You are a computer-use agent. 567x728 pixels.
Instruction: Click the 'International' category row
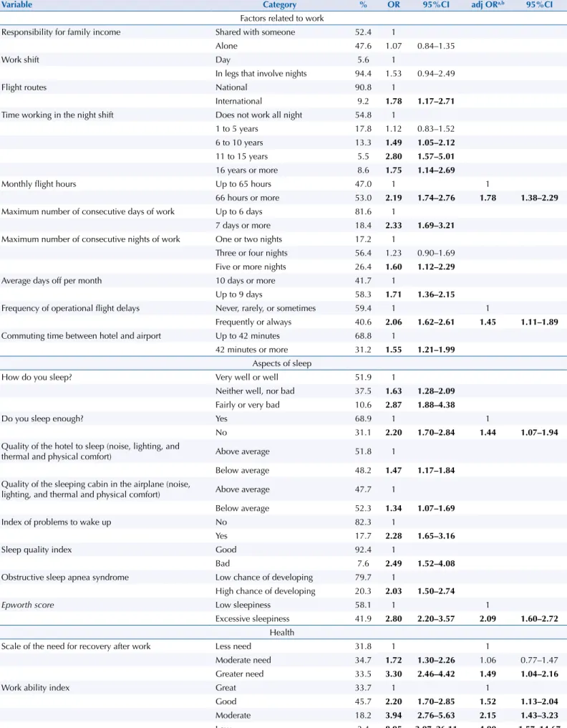pos(238,101)
